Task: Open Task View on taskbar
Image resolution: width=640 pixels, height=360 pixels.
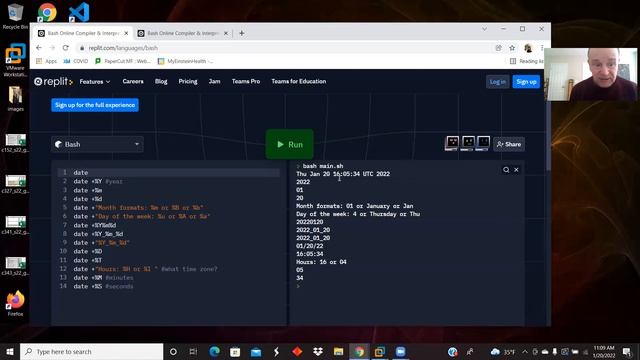Action: click(x=193, y=351)
